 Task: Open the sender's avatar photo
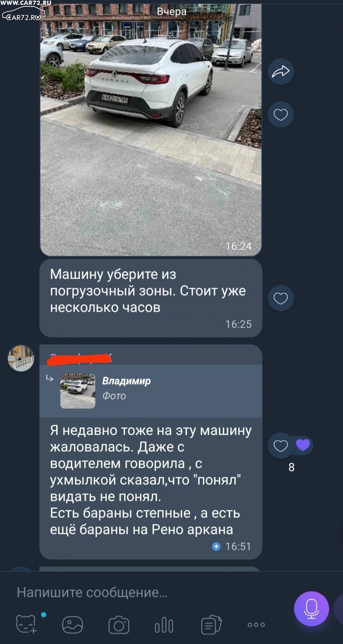pyautogui.click(x=21, y=358)
